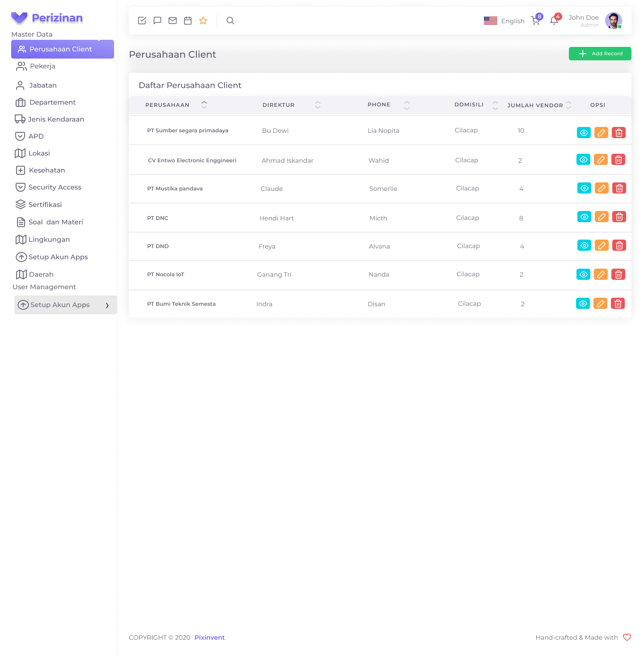Open the chat bubble icon in top bar
644x658 pixels.
point(157,21)
